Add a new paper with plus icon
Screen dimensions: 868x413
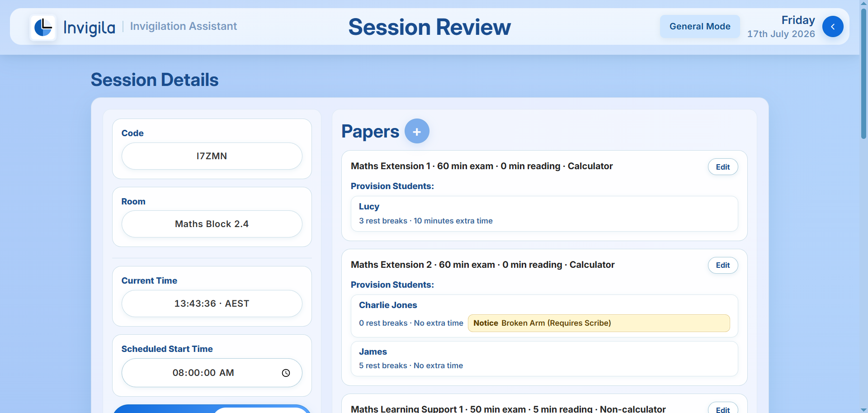tap(417, 131)
